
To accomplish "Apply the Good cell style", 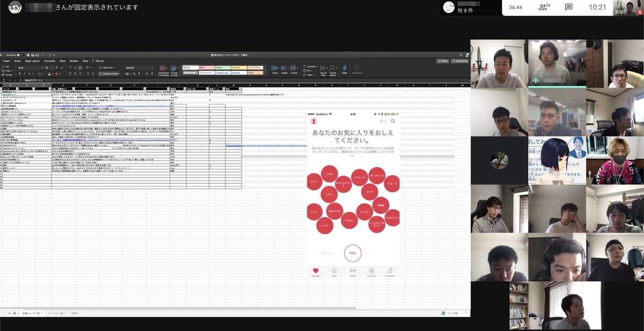I will (222, 68).
